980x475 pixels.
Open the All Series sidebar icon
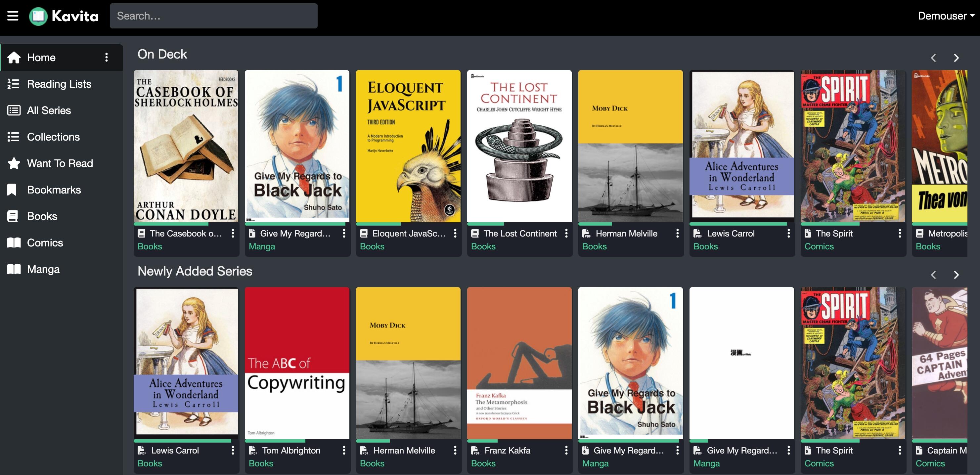pyautogui.click(x=14, y=110)
